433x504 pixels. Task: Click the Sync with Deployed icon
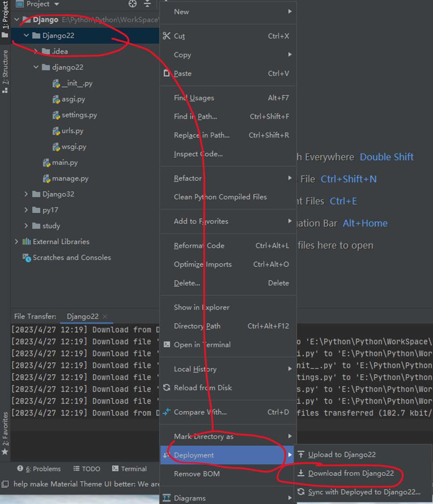coord(301,491)
